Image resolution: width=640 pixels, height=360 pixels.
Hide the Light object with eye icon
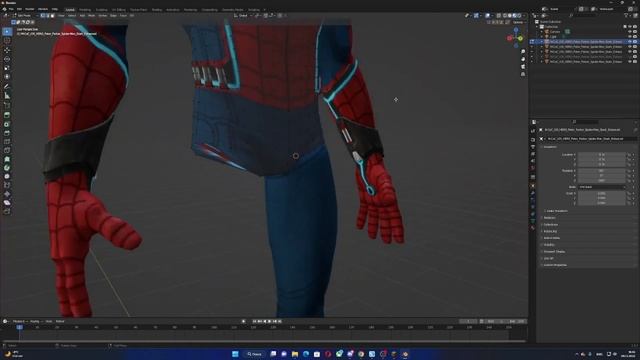[x=630, y=36]
